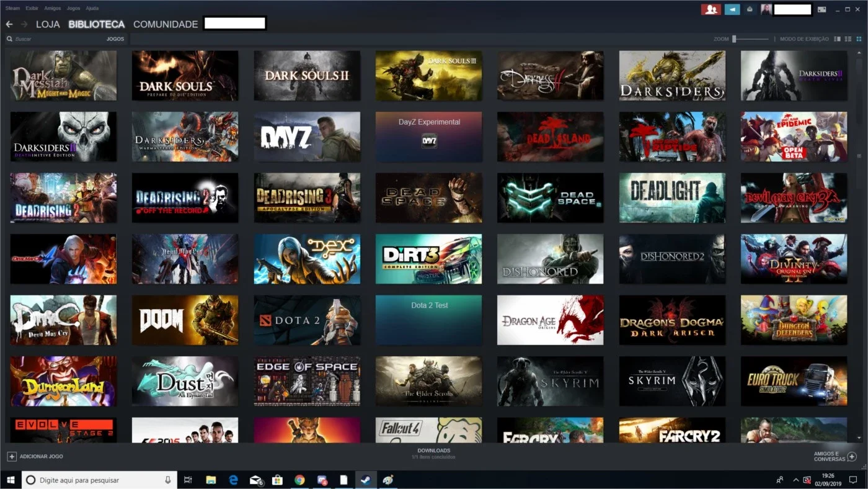Click the search magnifier icon beside Buscar
The image size is (868, 489).
pos(9,39)
